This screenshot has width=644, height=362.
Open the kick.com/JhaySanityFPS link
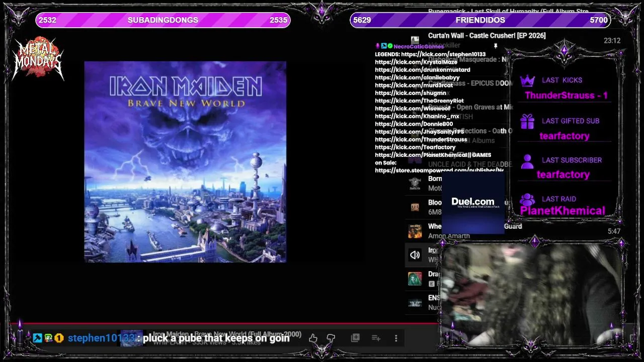click(419, 132)
